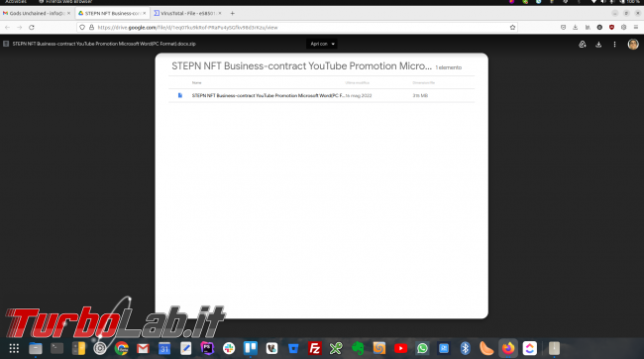644x359 pixels.
Task: Open the Google account avatar
Action: 633,44
